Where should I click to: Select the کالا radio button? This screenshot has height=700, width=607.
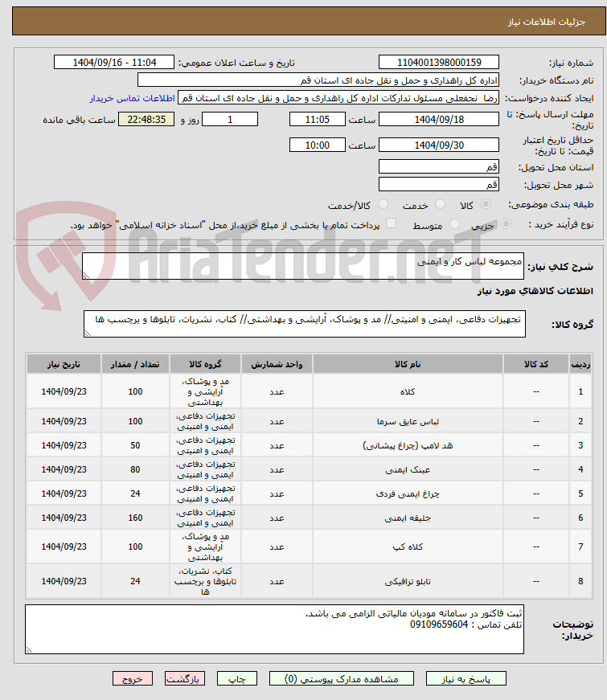486,204
